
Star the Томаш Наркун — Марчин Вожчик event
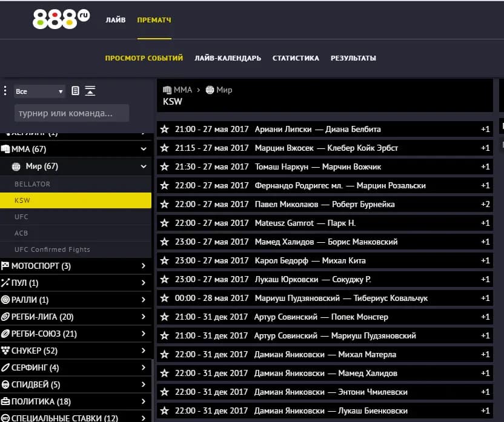coord(165,166)
